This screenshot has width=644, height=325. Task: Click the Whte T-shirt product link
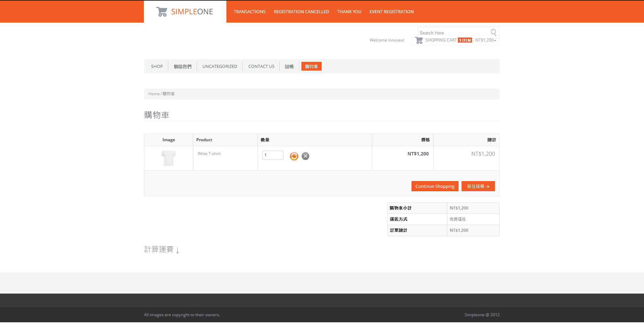click(209, 154)
